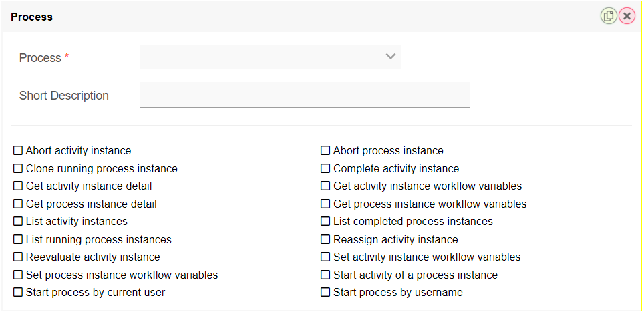This screenshot has height=314, width=644.
Task: Check List completed process instances
Action: [x=325, y=222]
